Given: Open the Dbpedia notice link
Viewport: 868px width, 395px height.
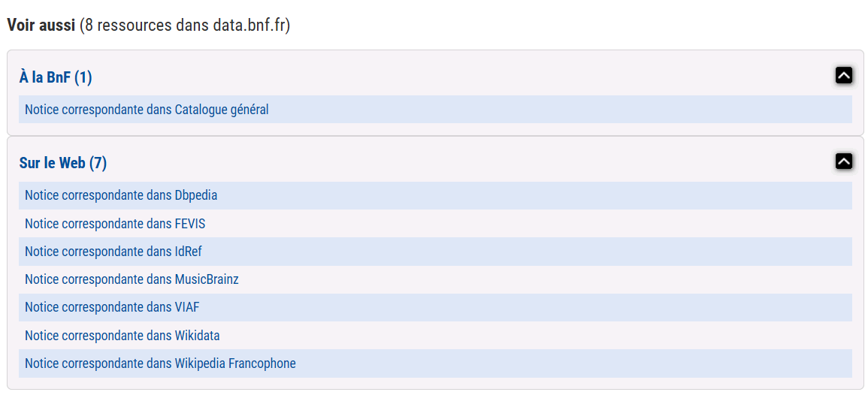Looking at the screenshot, I should [x=121, y=195].
